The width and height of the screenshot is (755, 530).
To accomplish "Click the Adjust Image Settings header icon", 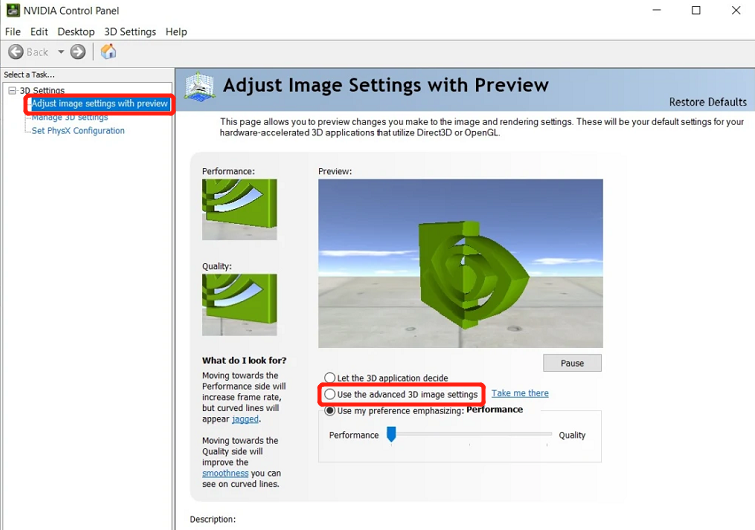I will [199, 87].
